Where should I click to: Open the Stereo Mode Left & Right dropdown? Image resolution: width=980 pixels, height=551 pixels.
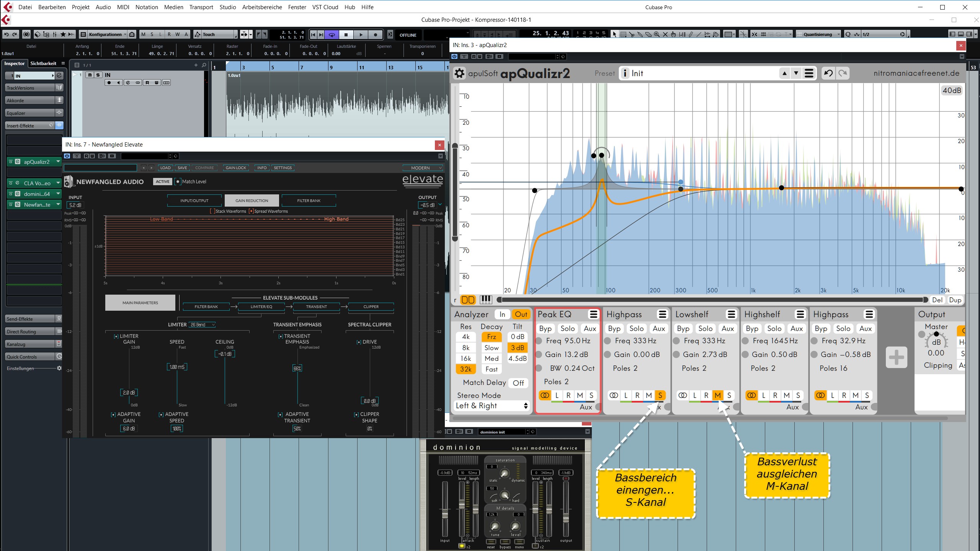point(492,406)
